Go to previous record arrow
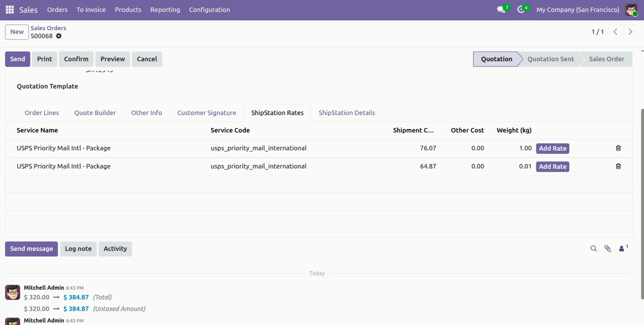The height and width of the screenshot is (325, 644). (x=615, y=32)
